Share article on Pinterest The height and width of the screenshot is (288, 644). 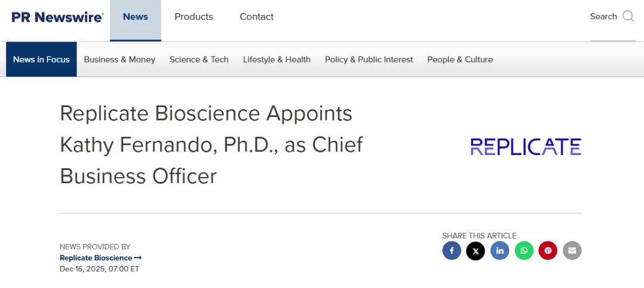point(548,250)
